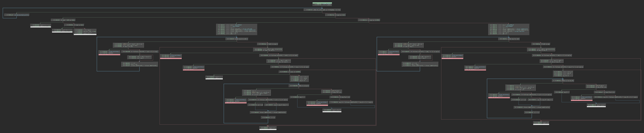This screenshot has height=133, width=644.
Task: Select the runtime.panicIndex block at instruction 38
Action: pos(171,57)
